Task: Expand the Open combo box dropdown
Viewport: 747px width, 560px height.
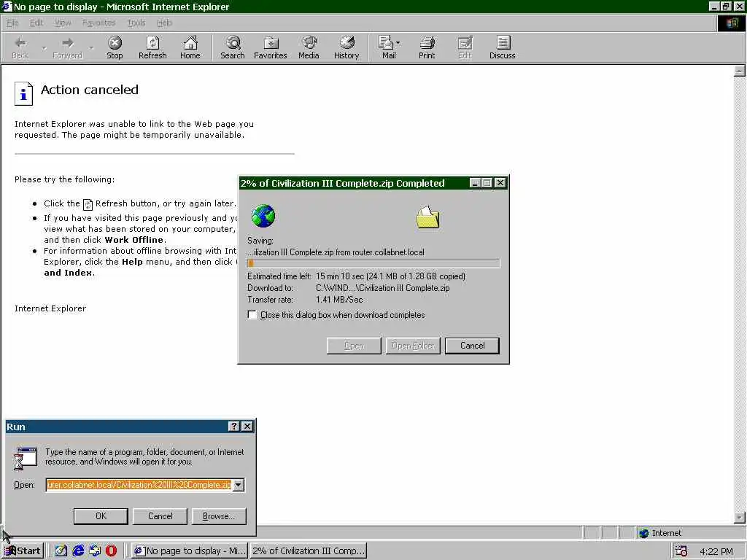Action: point(239,485)
